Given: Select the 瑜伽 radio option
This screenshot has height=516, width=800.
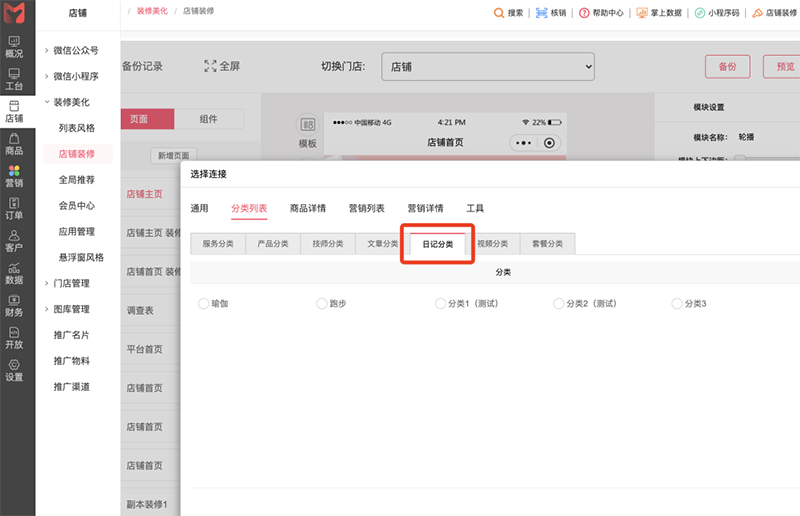Looking at the screenshot, I should [205, 303].
